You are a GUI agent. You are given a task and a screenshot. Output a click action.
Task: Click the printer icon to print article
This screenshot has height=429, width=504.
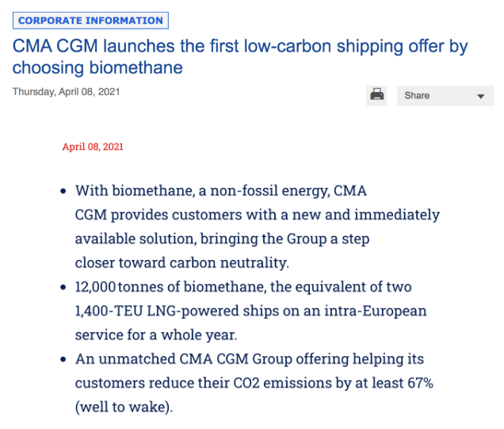pos(377,95)
